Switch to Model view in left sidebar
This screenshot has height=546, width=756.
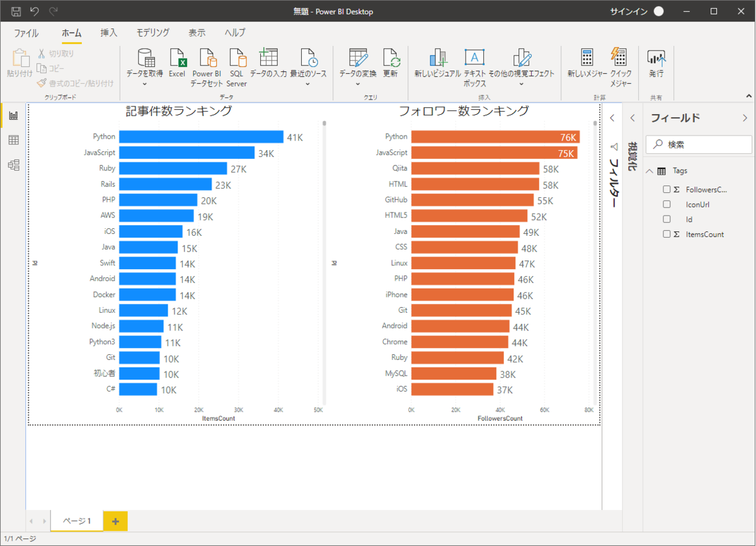tap(13, 165)
